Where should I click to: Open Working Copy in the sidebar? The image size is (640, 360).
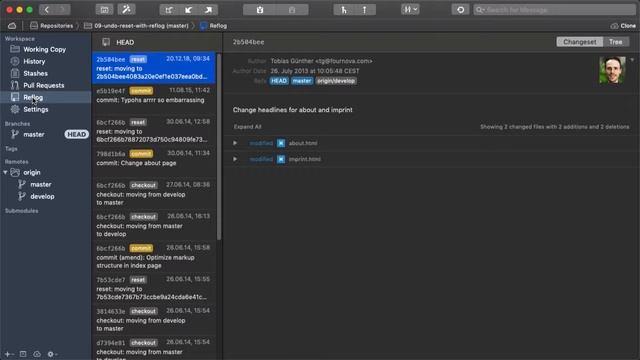pyautogui.click(x=45, y=49)
